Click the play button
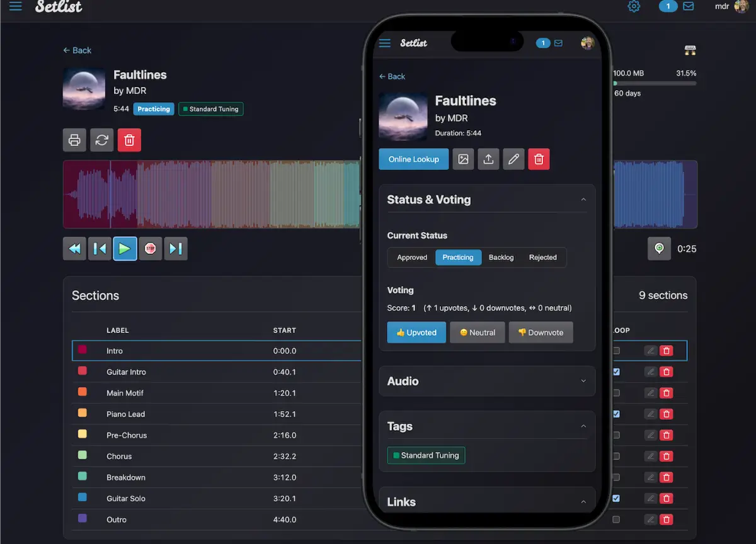 tap(125, 249)
